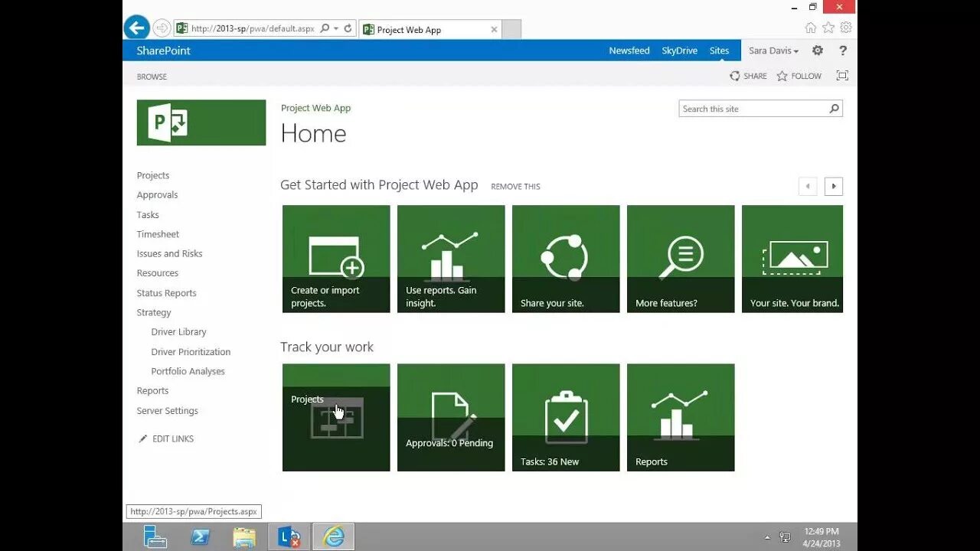Open Lync from the taskbar
The height and width of the screenshot is (551, 980).
point(289,537)
